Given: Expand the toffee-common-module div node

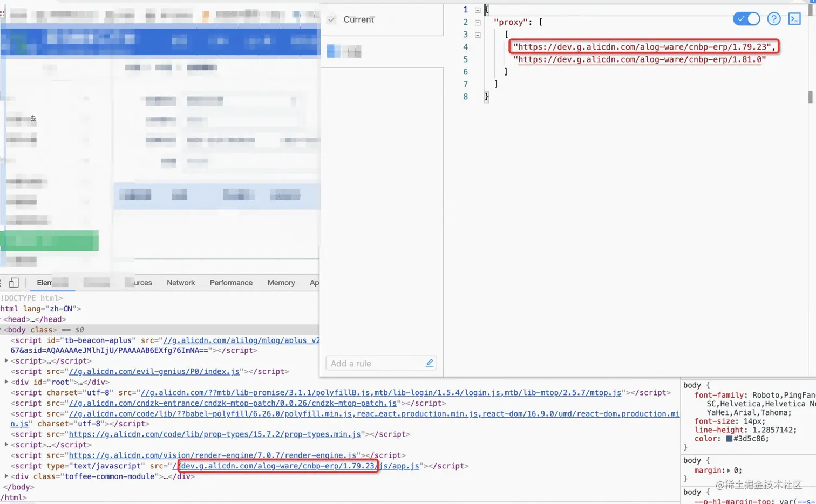Looking at the screenshot, I should (x=6, y=476).
